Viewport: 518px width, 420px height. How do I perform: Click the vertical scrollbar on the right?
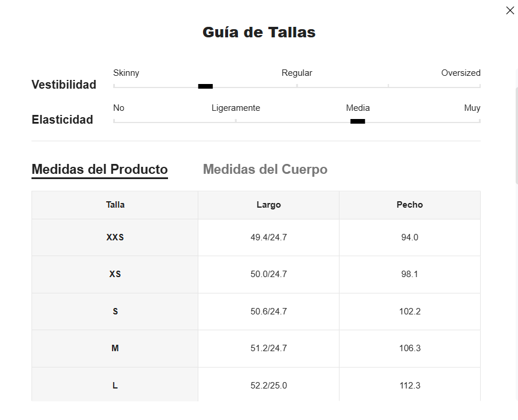point(516,134)
